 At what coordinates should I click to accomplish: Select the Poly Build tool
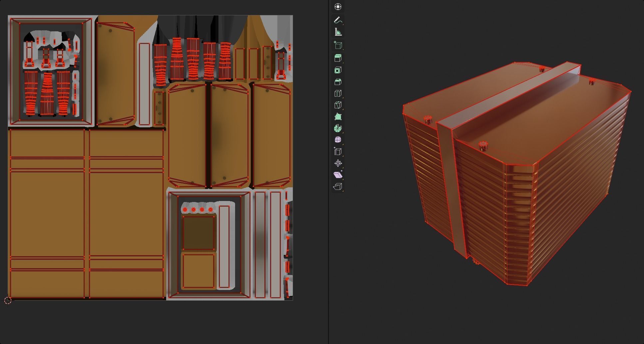[338, 117]
